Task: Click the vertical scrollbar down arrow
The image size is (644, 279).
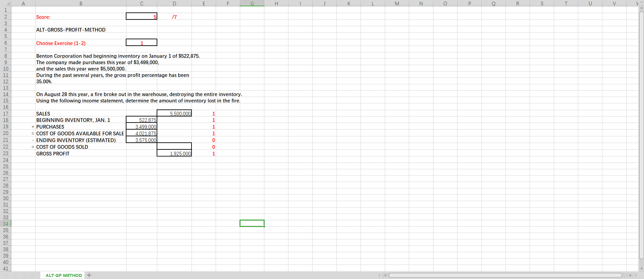Action: 641,268
